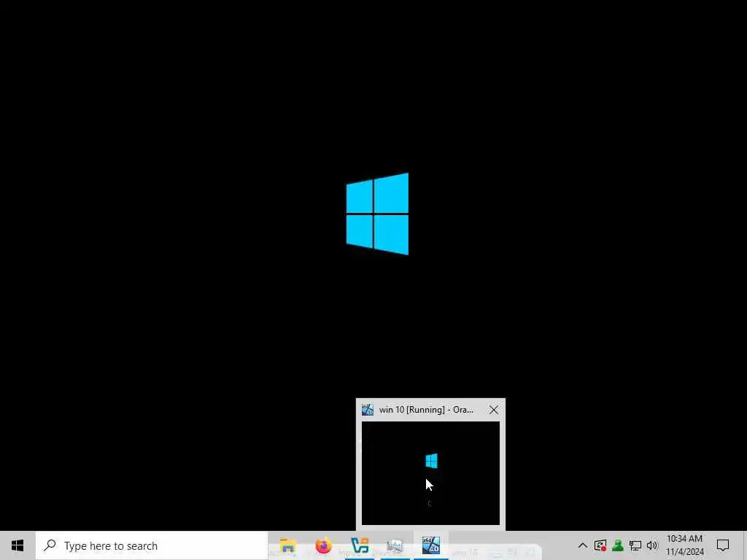Open File Explorer from the taskbar
Image resolution: width=747 pixels, height=560 pixels.
coord(287,545)
